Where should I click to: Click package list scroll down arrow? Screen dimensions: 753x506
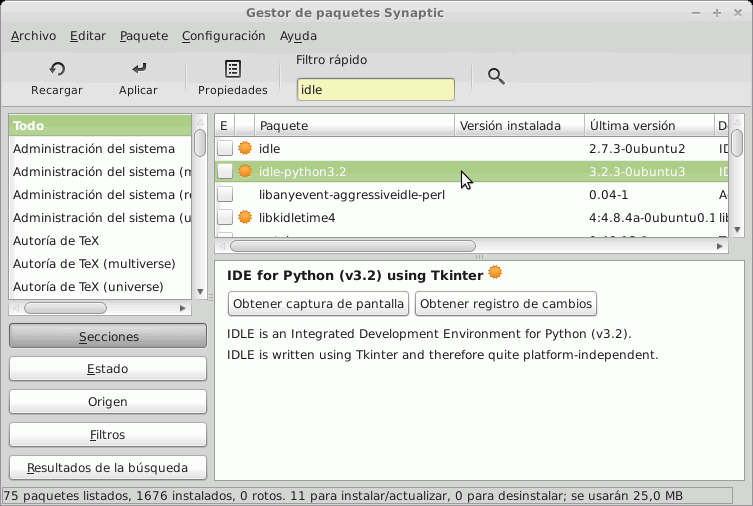pos(737,229)
